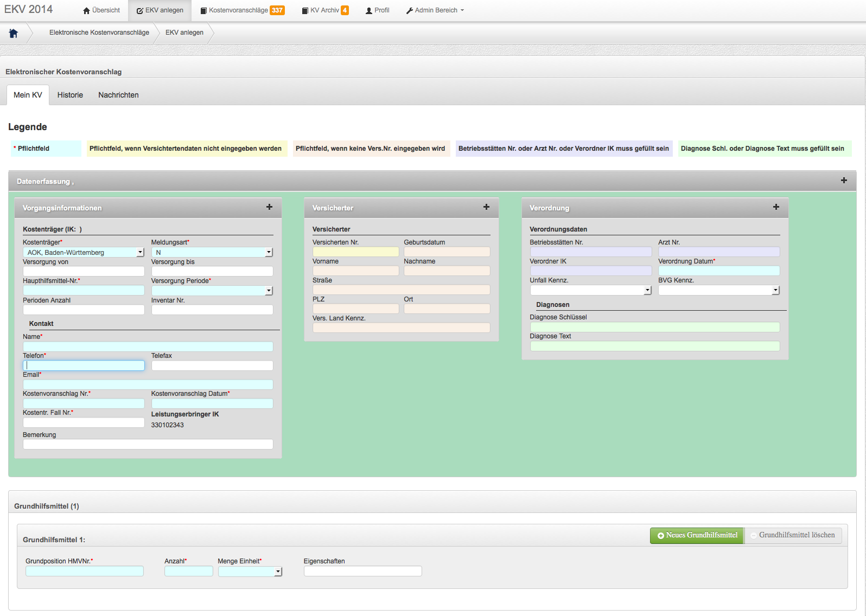Click the Email field

(148, 384)
